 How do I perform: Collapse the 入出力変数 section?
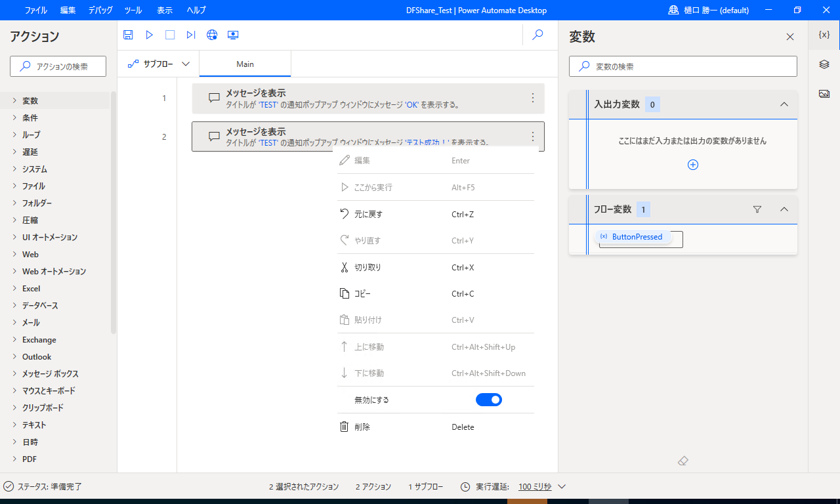[x=784, y=104]
